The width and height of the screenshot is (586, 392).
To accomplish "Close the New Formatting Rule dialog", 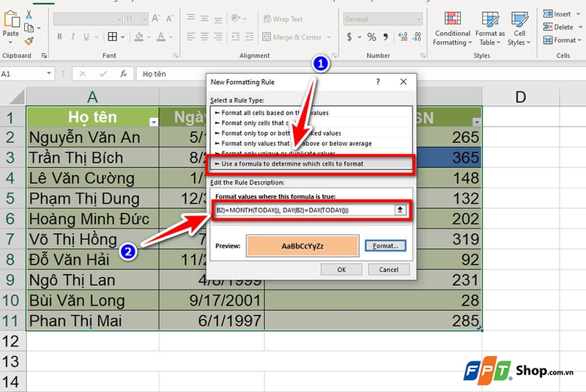I will (404, 81).
